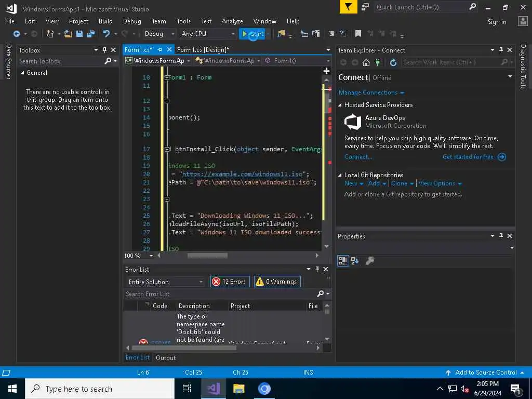
Task: Toggle auto hide pin on Team Explorer panel
Action: 501,50
